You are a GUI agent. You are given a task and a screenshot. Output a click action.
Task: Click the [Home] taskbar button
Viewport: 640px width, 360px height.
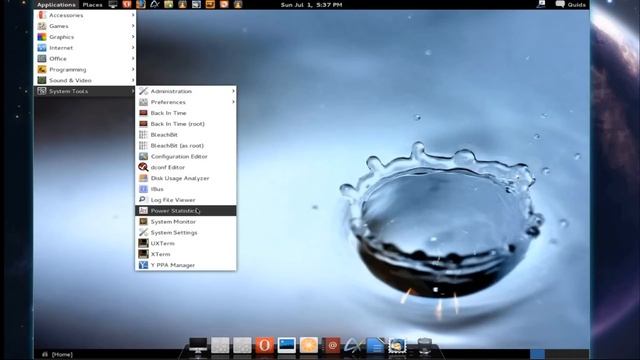[58, 355]
